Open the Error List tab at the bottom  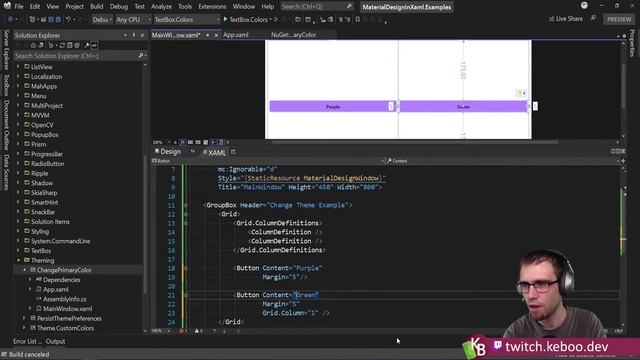tap(27, 341)
